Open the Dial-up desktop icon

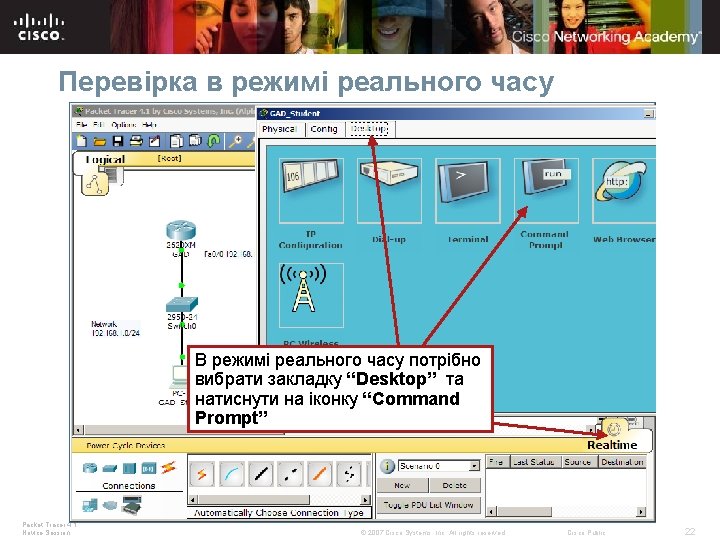[x=389, y=190]
